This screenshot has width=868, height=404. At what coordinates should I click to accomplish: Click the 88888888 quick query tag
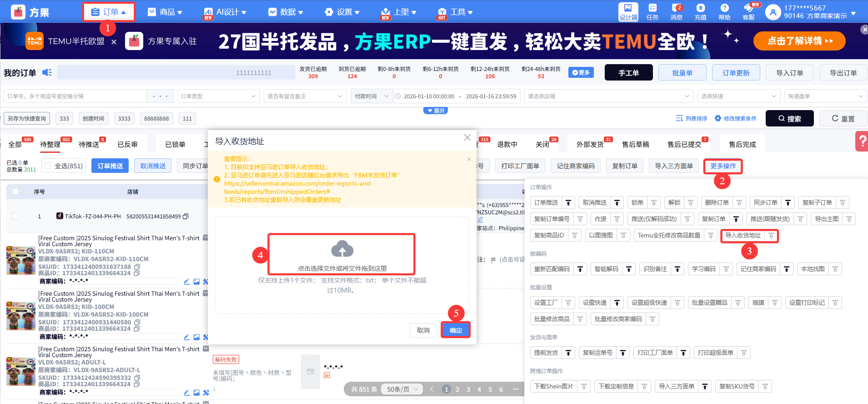pyautogui.click(x=156, y=118)
